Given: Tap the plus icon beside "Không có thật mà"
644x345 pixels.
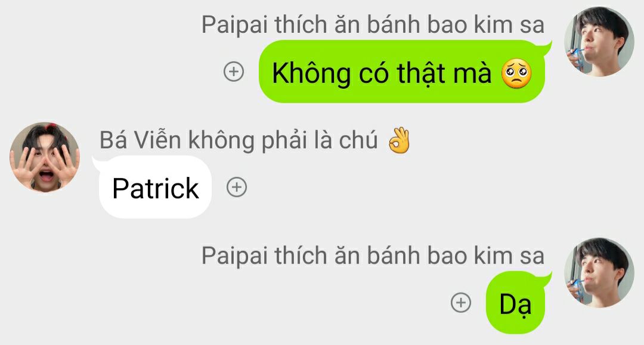Looking at the screenshot, I should [234, 72].
